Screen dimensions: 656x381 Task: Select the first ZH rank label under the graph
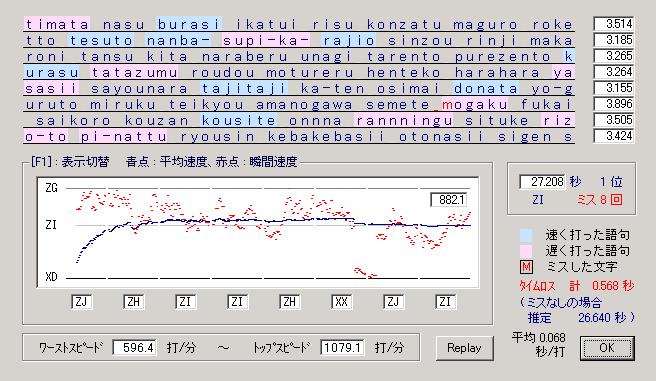(x=133, y=302)
